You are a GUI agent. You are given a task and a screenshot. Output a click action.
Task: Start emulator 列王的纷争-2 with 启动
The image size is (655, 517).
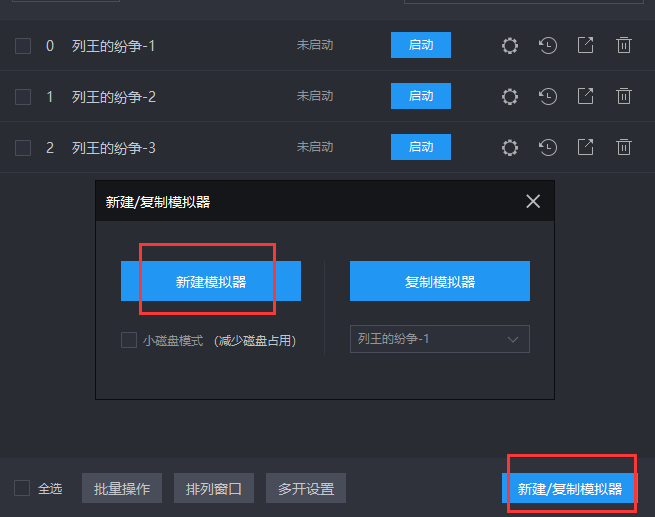tap(421, 96)
